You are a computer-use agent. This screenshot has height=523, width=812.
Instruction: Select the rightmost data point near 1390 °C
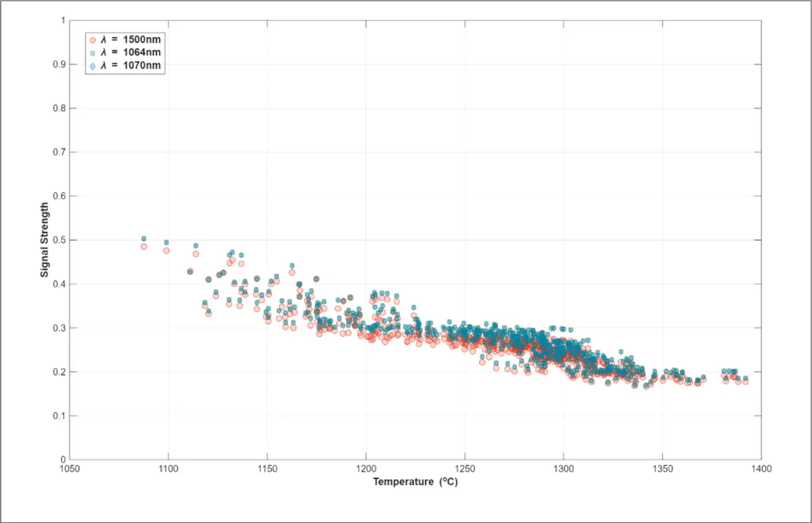click(x=745, y=381)
